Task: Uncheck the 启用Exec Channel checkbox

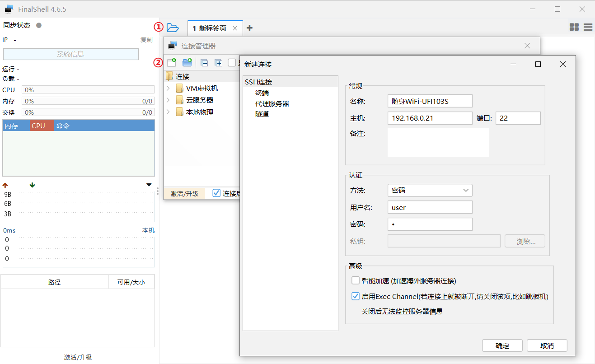Action: [356, 296]
